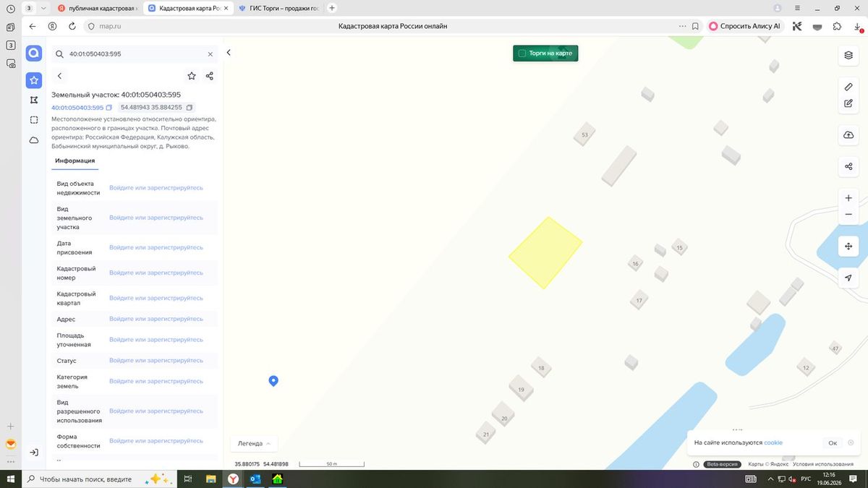Click building number 19 on map
Image resolution: width=868 pixels, height=488 pixels.
point(521,390)
